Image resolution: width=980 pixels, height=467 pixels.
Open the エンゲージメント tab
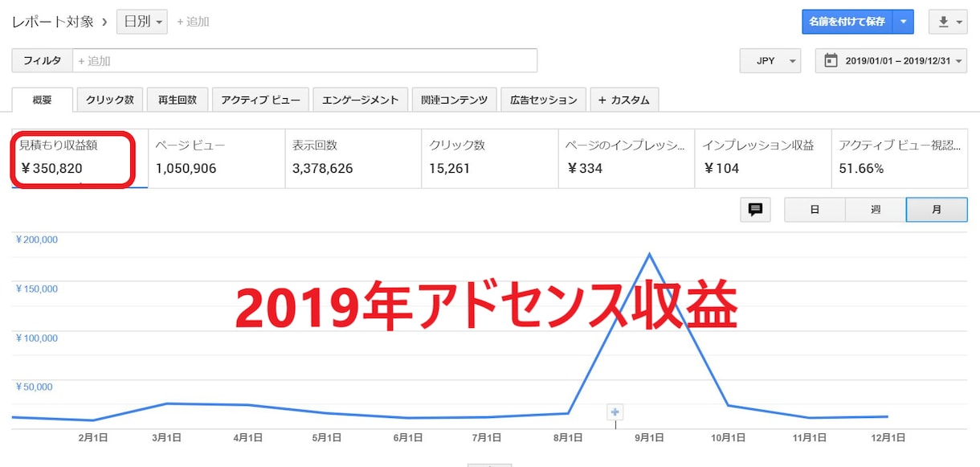[x=361, y=100]
